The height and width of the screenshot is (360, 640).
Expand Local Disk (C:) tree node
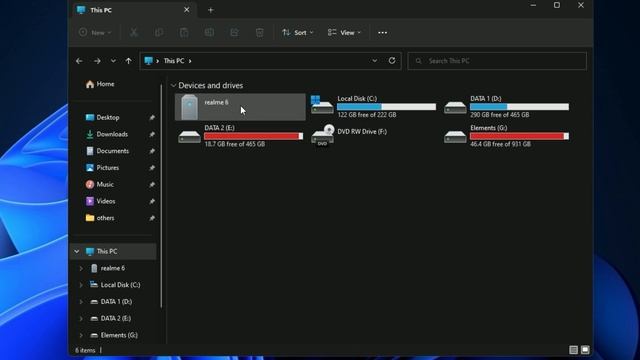[x=81, y=285]
